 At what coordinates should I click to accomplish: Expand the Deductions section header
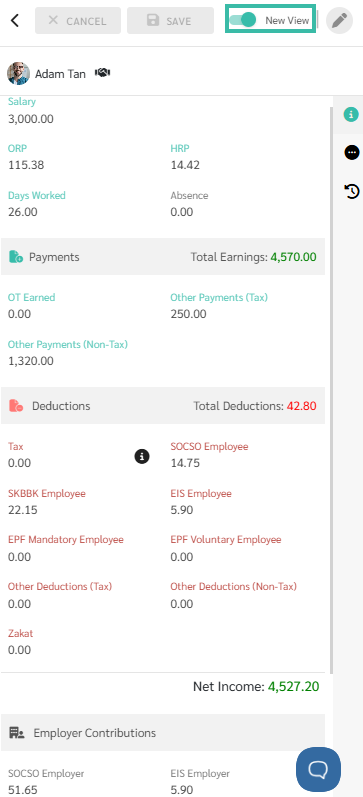163,406
